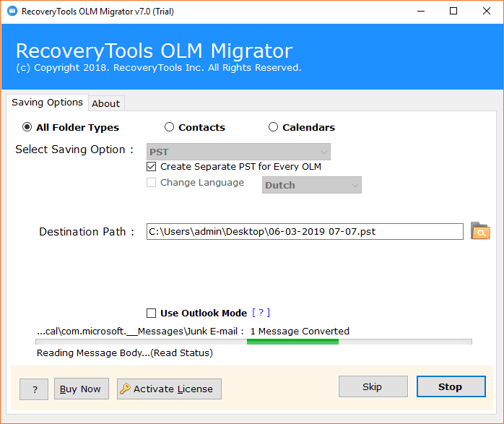This screenshot has width=504, height=424.
Task: Click the '1 Message Converted' status text
Action: [300, 331]
